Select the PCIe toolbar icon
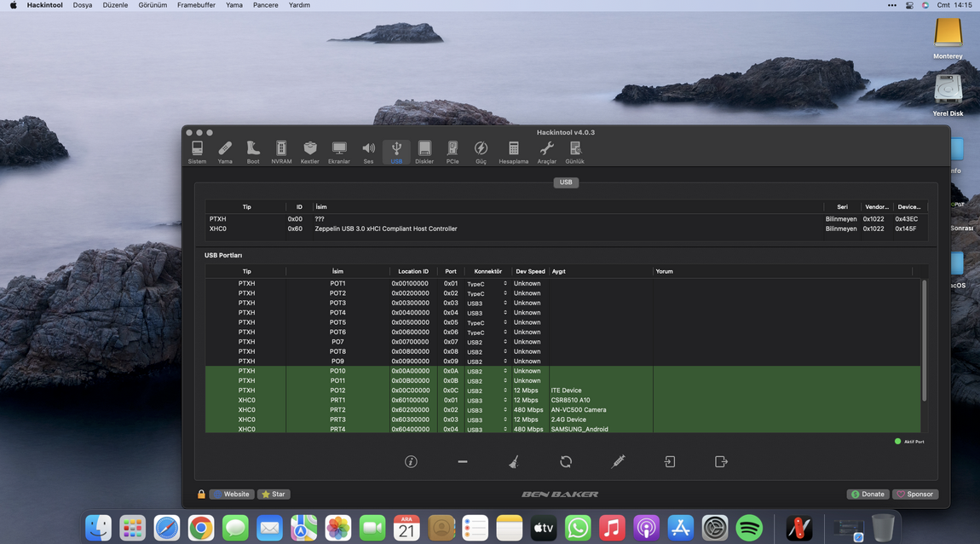The height and width of the screenshot is (544, 980). [453, 153]
